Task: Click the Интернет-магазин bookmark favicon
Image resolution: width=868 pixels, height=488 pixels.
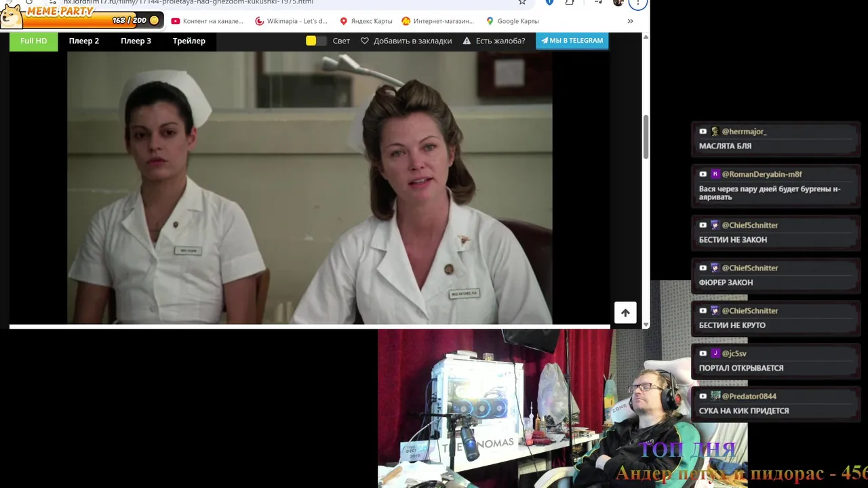Action: pos(406,21)
